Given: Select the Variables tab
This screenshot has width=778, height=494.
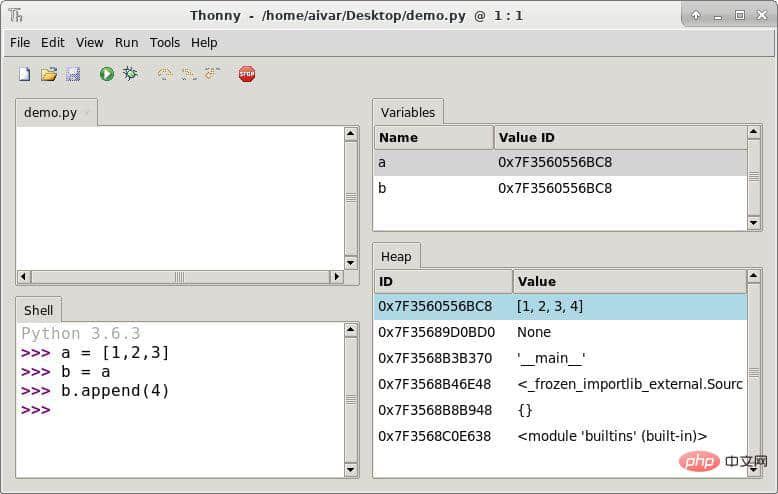Looking at the screenshot, I should coord(408,113).
